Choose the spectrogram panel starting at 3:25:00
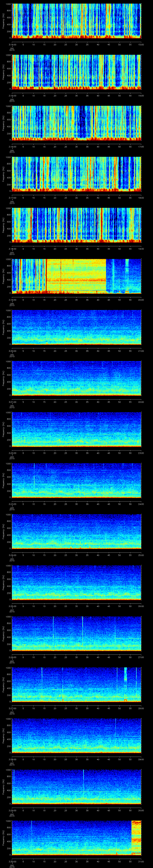Screen dimensions: 153x868 click(77, 582)
